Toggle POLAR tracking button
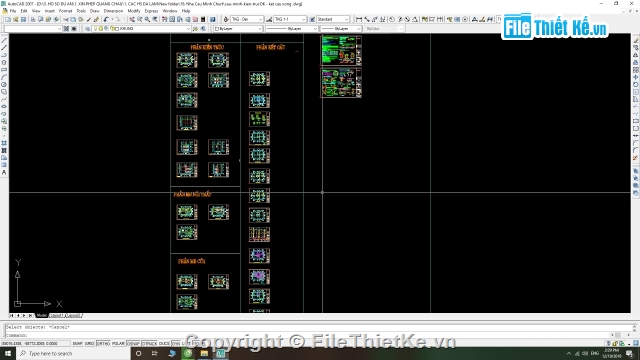640x360 pixels. click(x=118, y=344)
